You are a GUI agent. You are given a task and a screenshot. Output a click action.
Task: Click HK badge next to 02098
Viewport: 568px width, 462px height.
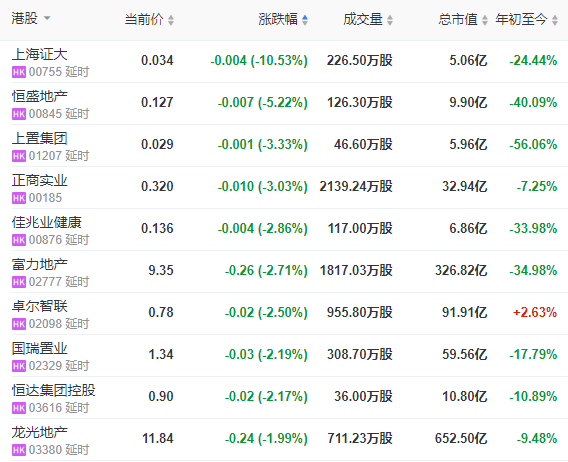(x=19, y=324)
